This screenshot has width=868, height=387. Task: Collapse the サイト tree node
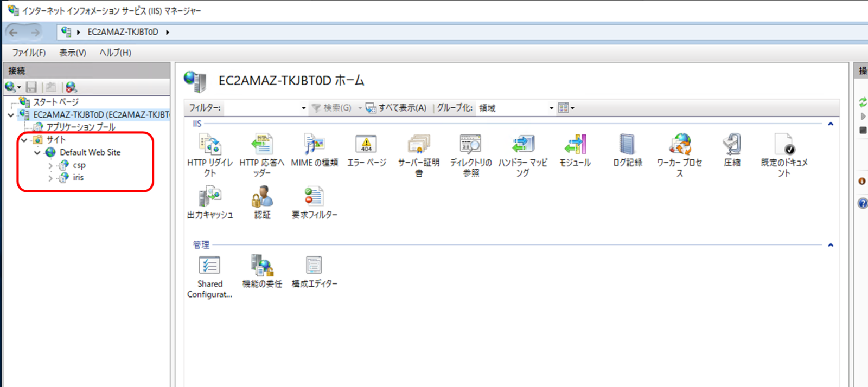pos(24,140)
